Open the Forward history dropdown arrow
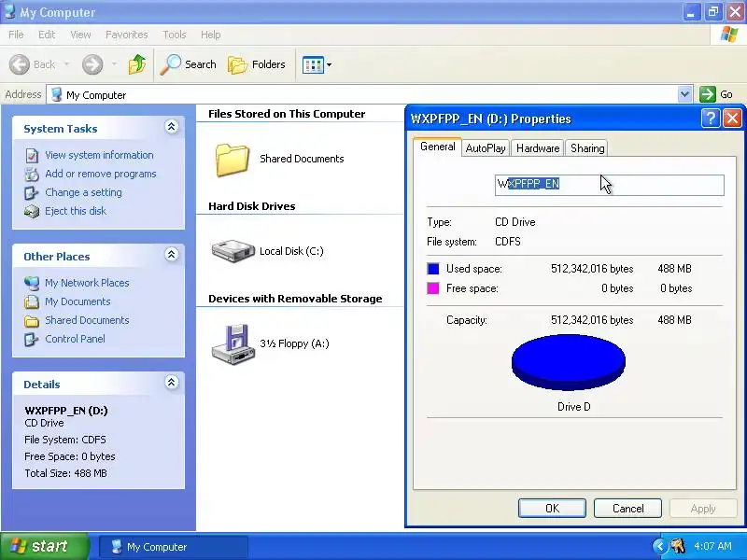The height and width of the screenshot is (560, 747). [114, 64]
